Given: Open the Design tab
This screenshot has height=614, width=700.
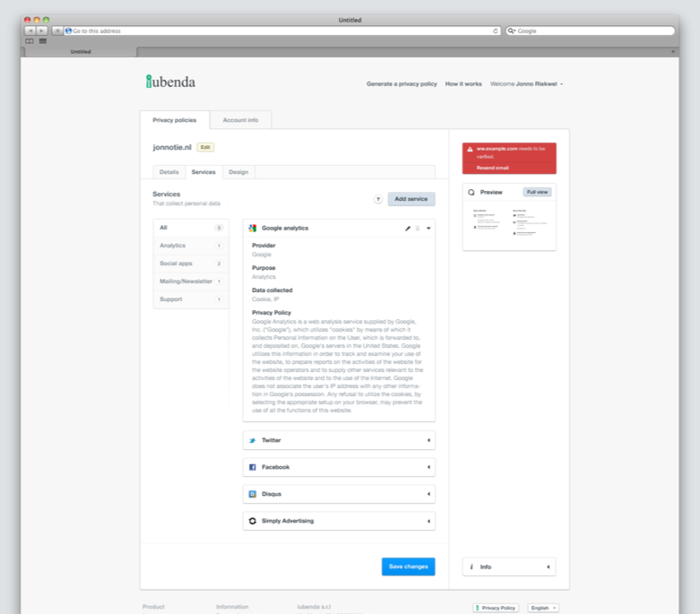Looking at the screenshot, I should pos(238,172).
